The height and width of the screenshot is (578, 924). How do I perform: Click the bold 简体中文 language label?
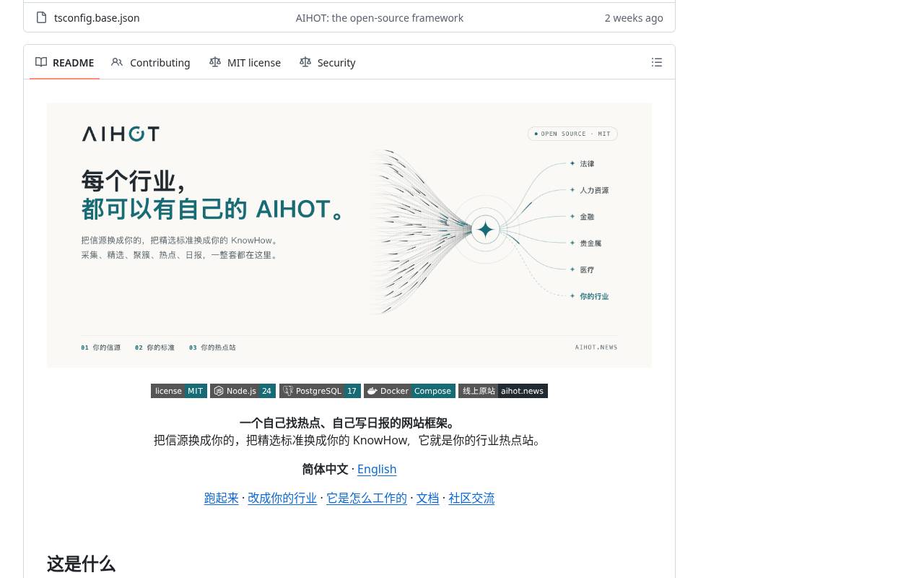(x=325, y=469)
